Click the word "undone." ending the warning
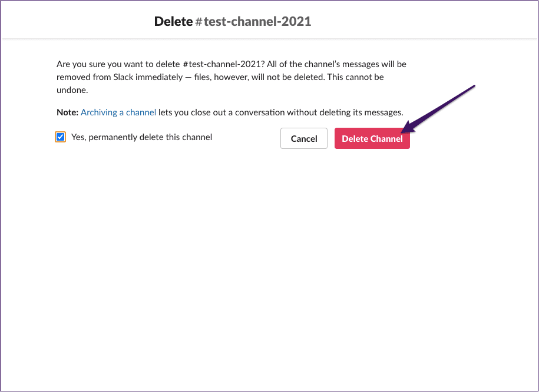The width and height of the screenshot is (539, 392). coord(72,90)
